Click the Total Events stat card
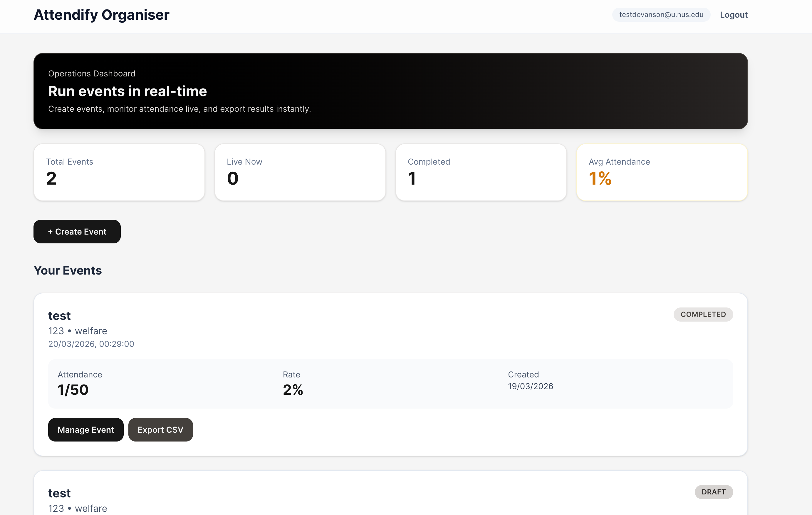This screenshot has width=812, height=515. click(119, 172)
